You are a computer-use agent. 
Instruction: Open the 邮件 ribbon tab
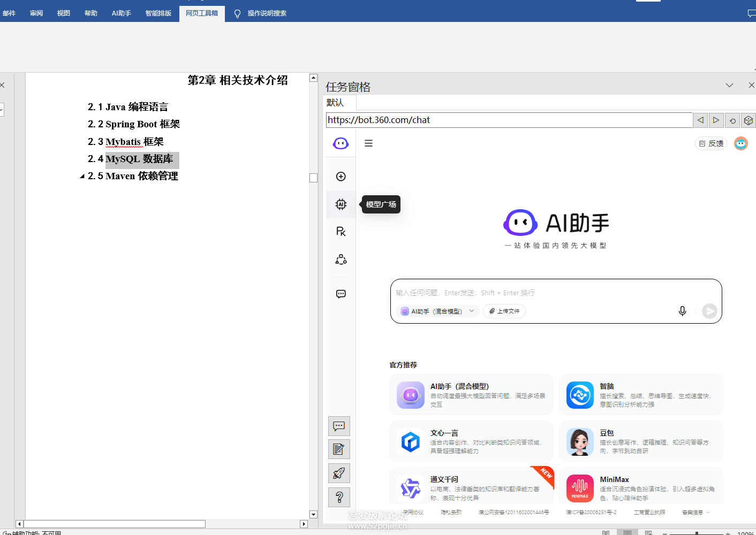coord(9,13)
